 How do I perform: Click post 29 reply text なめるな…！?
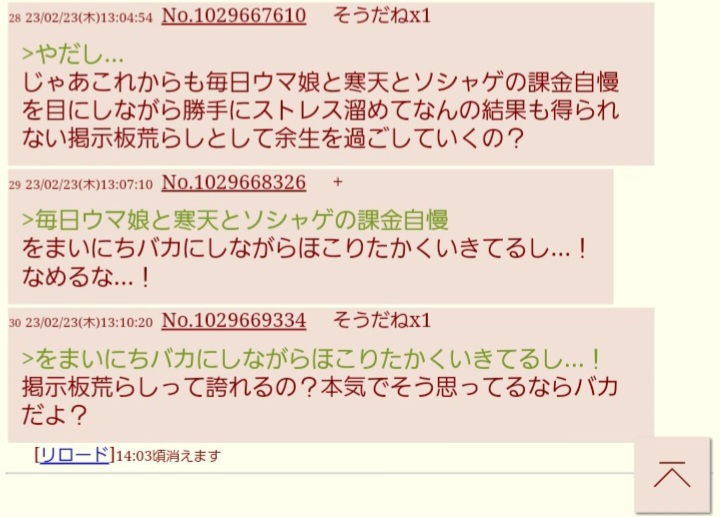tap(86, 277)
